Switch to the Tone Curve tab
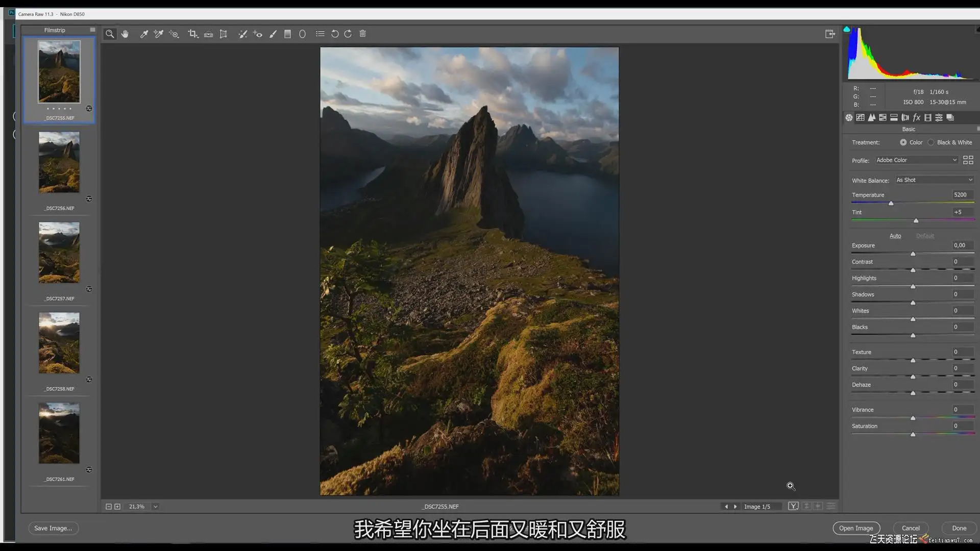 [x=860, y=117]
